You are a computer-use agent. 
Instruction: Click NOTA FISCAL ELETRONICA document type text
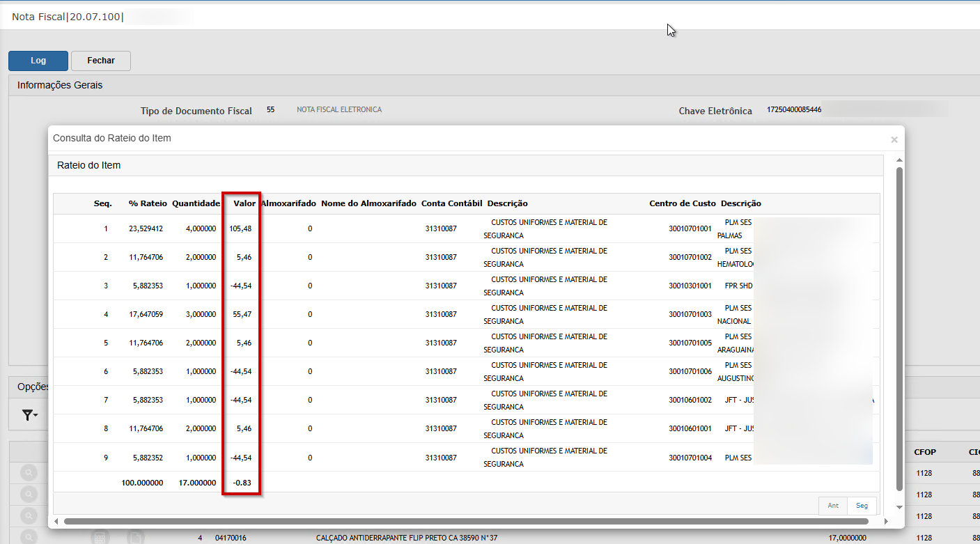(339, 109)
